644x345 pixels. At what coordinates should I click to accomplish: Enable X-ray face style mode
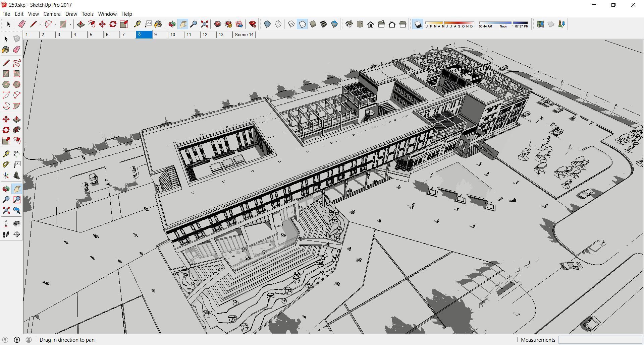tap(267, 24)
